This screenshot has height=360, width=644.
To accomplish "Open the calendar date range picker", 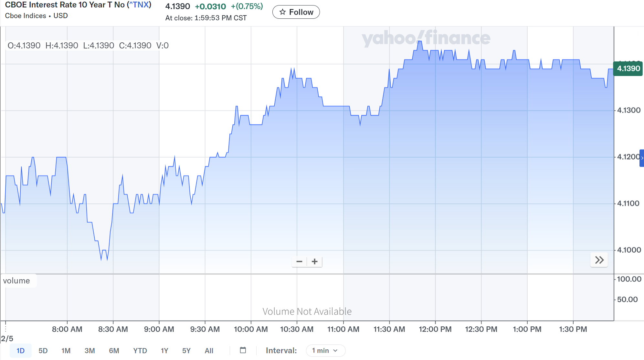I will click(243, 350).
